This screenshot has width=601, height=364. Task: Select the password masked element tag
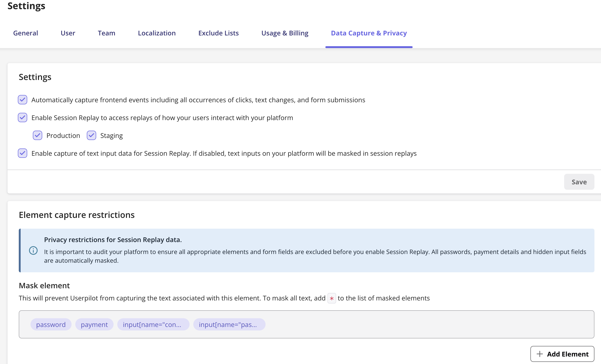point(51,325)
